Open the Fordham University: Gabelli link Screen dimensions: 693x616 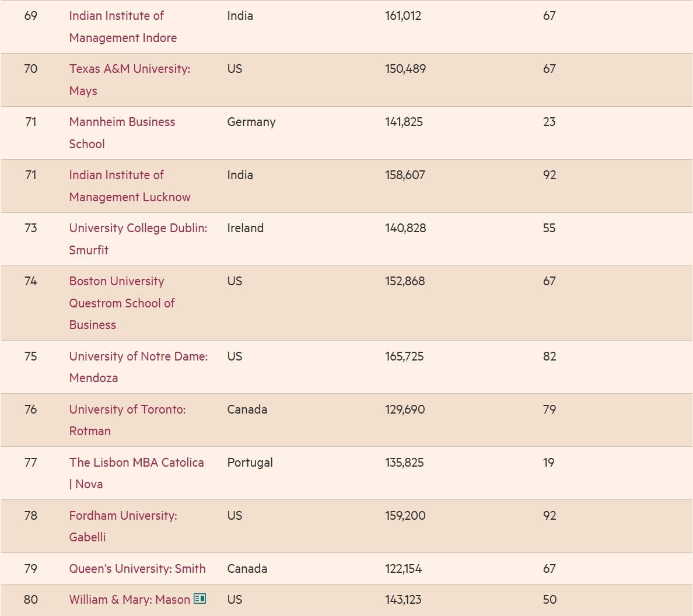(123, 526)
